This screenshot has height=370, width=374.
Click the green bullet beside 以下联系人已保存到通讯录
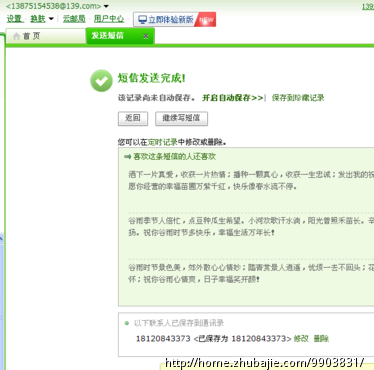click(x=127, y=323)
